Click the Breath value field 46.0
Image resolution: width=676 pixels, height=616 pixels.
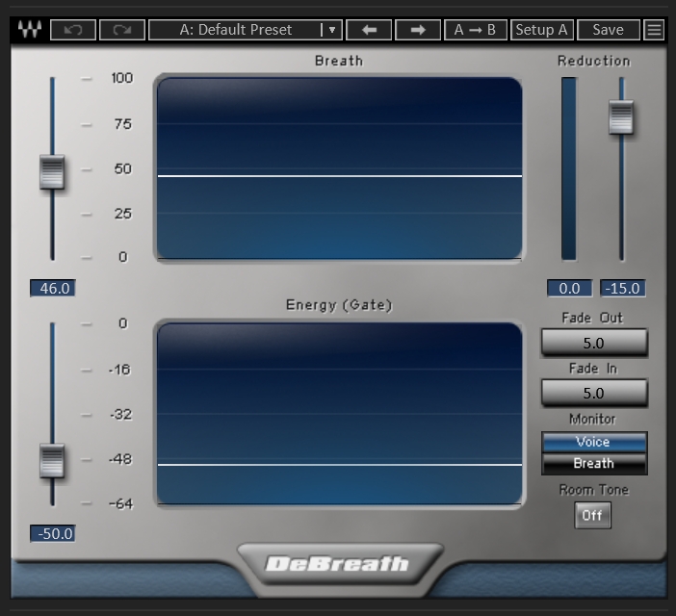53,288
